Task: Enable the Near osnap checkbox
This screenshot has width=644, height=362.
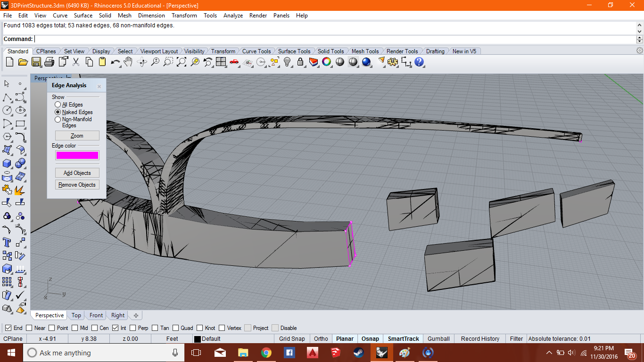Action: click(x=29, y=328)
